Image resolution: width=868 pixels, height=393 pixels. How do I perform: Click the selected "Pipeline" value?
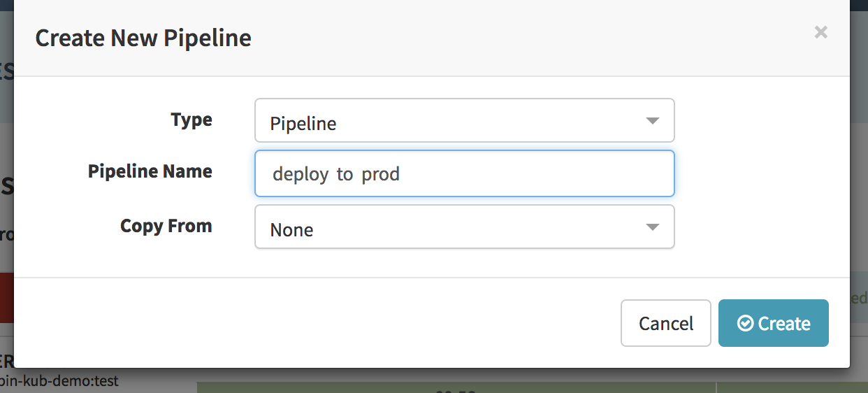303,124
